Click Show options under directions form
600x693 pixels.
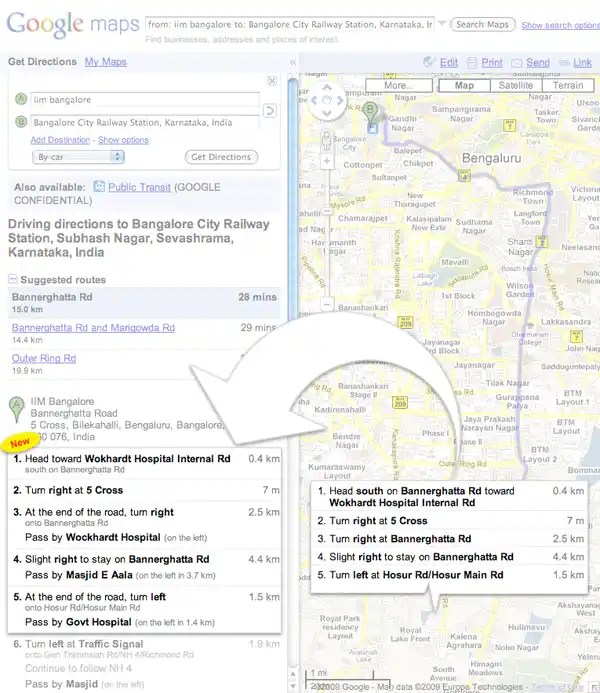pyautogui.click(x=123, y=140)
